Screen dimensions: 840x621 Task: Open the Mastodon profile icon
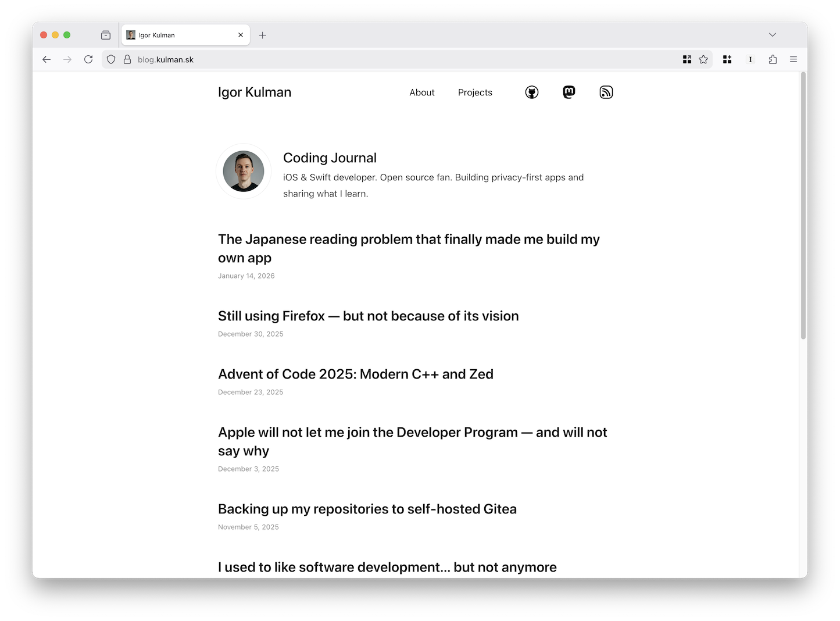(569, 92)
